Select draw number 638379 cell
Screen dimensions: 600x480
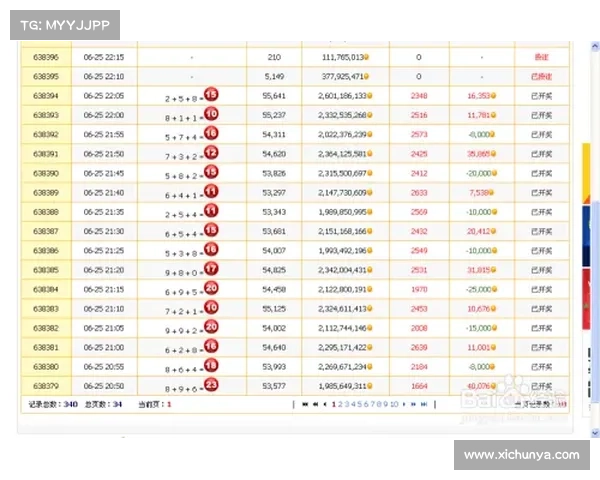[46, 386]
